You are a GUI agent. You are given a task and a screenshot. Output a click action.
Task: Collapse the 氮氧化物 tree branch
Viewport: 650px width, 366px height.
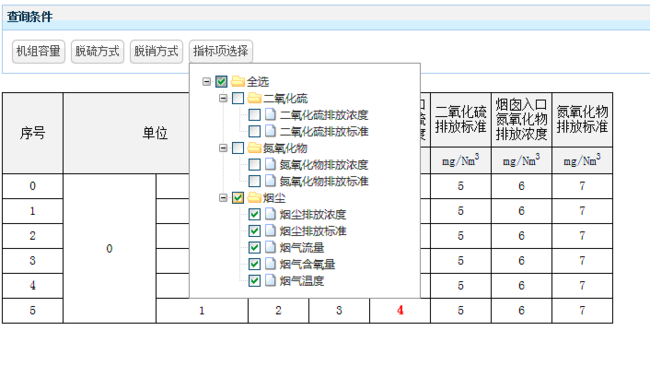click(223, 148)
